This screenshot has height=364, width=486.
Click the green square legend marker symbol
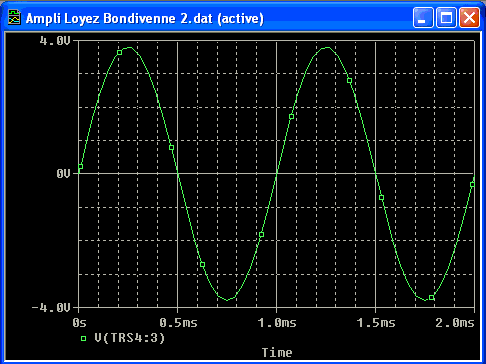(x=83, y=339)
